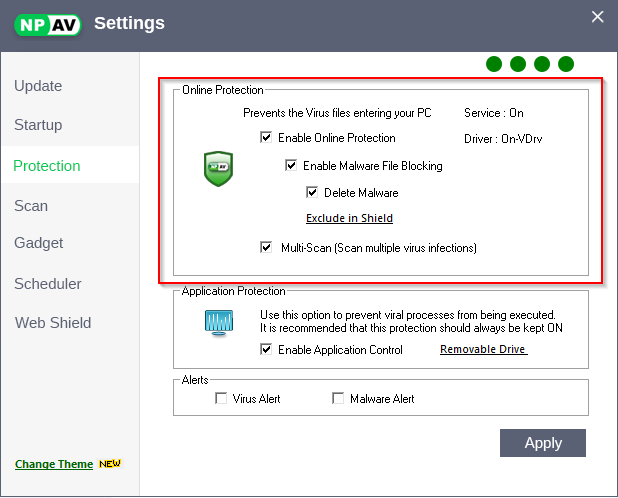
Task: Click the Application Protection monitor icon
Action: 218,322
